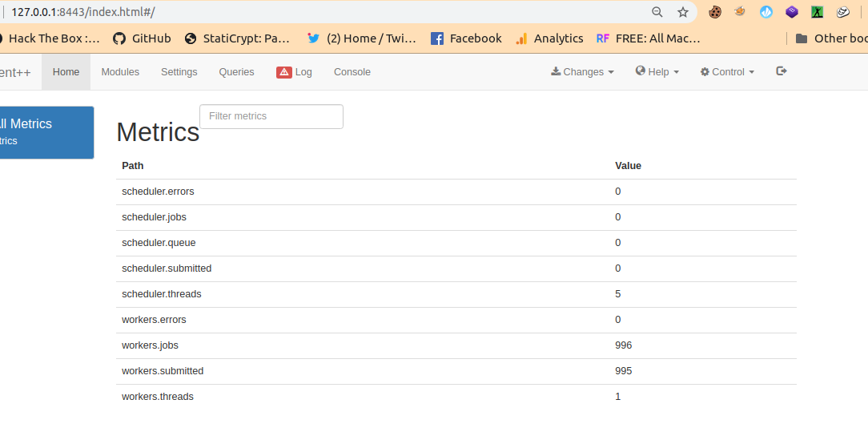Open the Log tab with warning icon

click(x=294, y=72)
